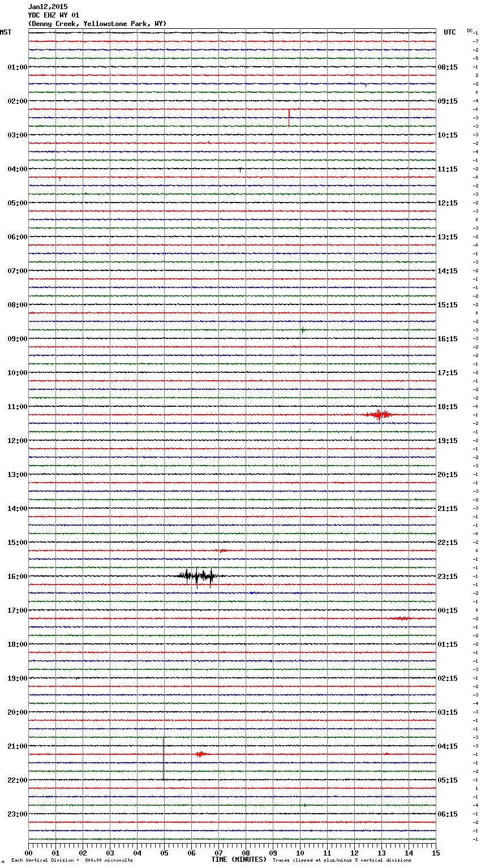The width and height of the screenshot is (481, 868).
Task: Click minute 07 on the time axis
Action: 218,853
